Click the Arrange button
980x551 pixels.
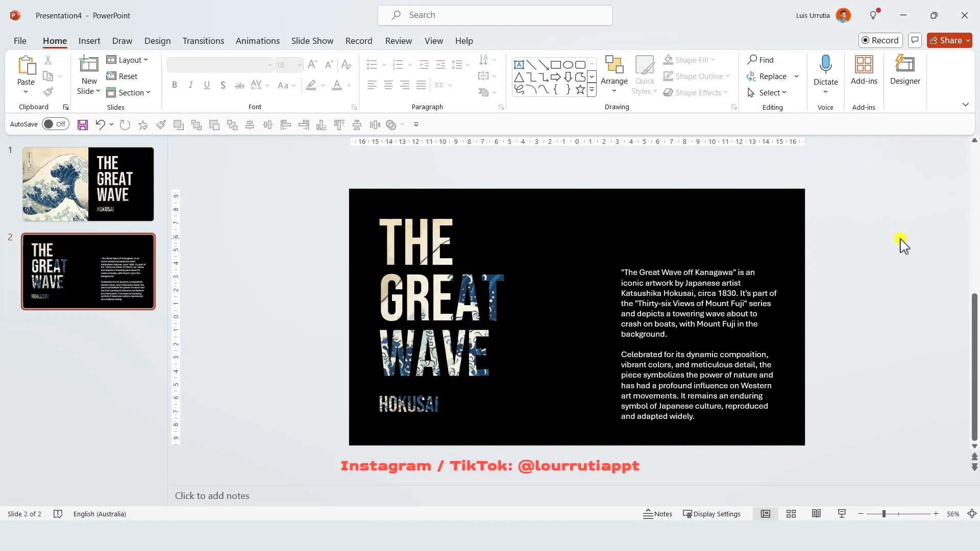[x=614, y=74]
